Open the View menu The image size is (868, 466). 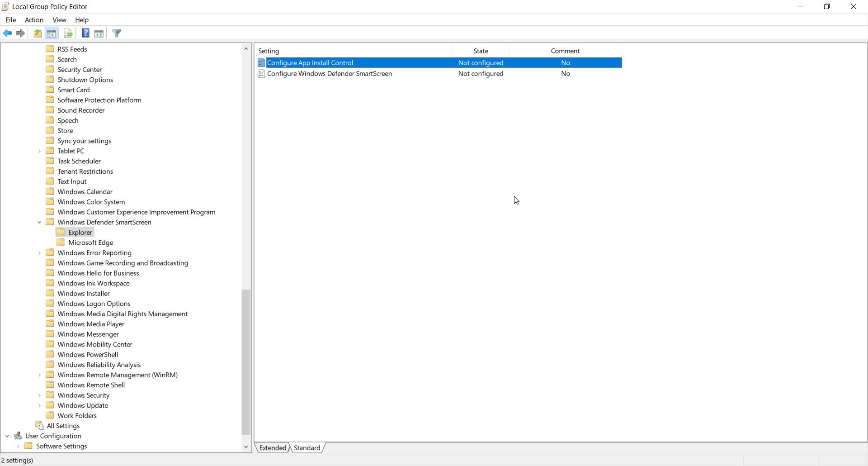pyautogui.click(x=59, y=20)
